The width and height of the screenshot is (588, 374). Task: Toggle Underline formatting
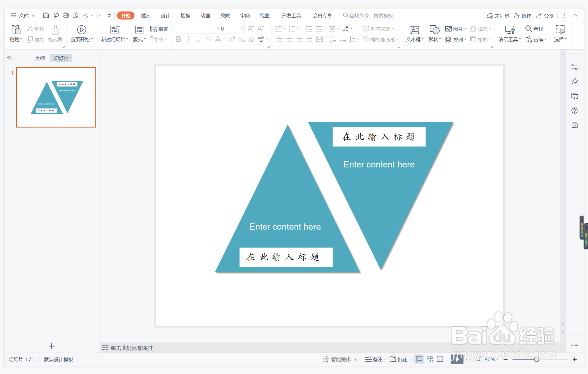coord(198,39)
